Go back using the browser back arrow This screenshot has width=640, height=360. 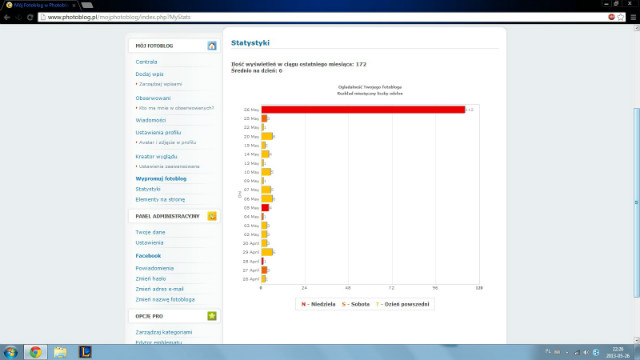pos(7,17)
